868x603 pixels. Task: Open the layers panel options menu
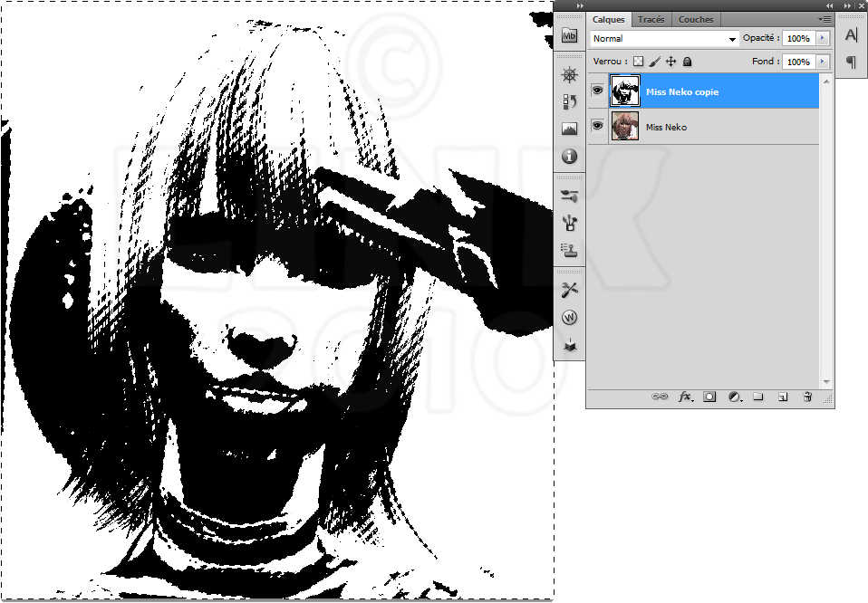(824, 19)
